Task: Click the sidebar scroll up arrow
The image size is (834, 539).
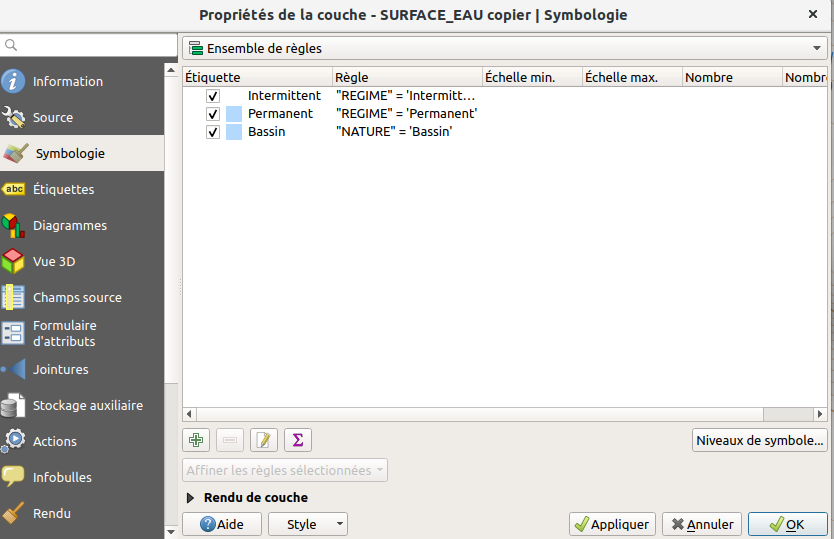Action: tap(171, 70)
